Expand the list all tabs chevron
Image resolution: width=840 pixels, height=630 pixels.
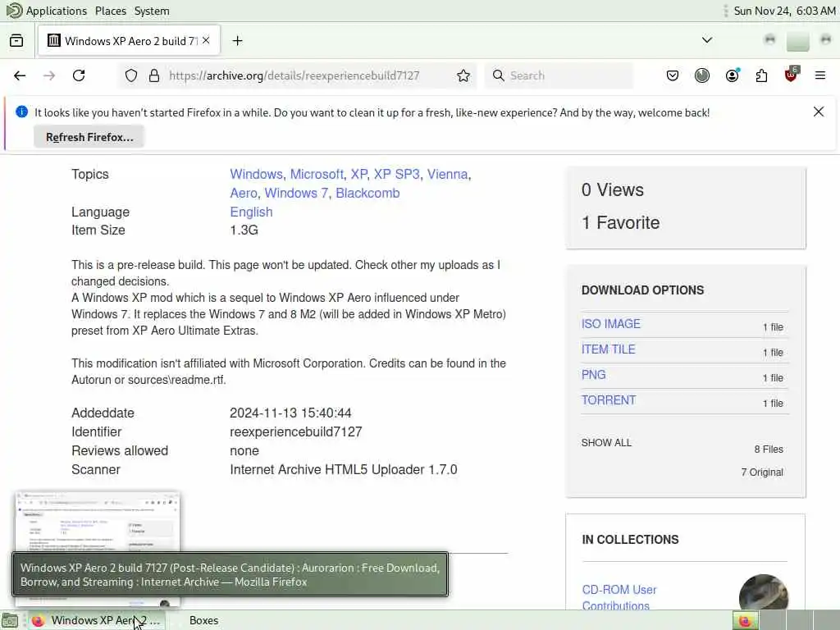(x=707, y=40)
